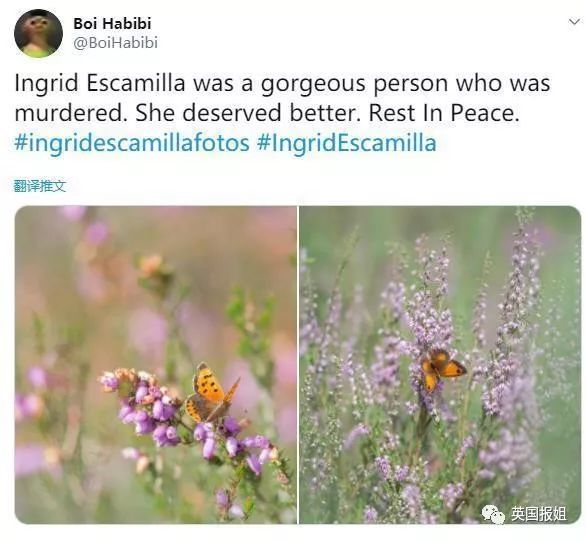Open the @BoiHabibi handle link

tap(115, 43)
